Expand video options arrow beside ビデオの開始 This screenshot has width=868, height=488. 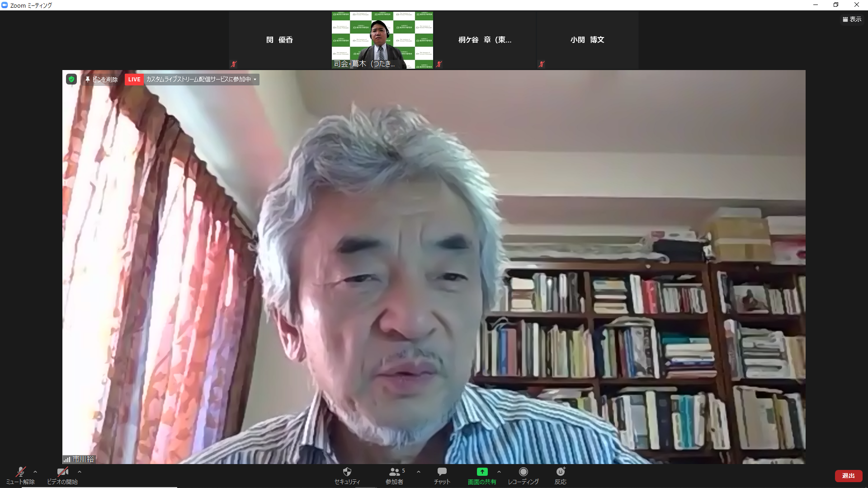point(80,472)
